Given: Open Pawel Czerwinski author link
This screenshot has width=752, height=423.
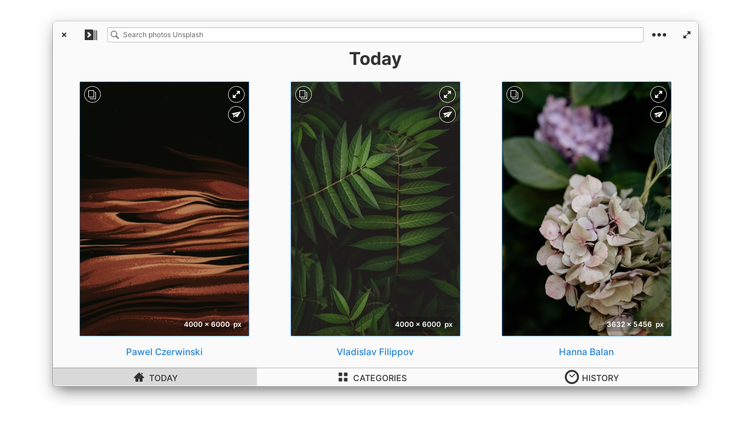Looking at the screenshot, I should pyautogui.click(x=164, y=352).
